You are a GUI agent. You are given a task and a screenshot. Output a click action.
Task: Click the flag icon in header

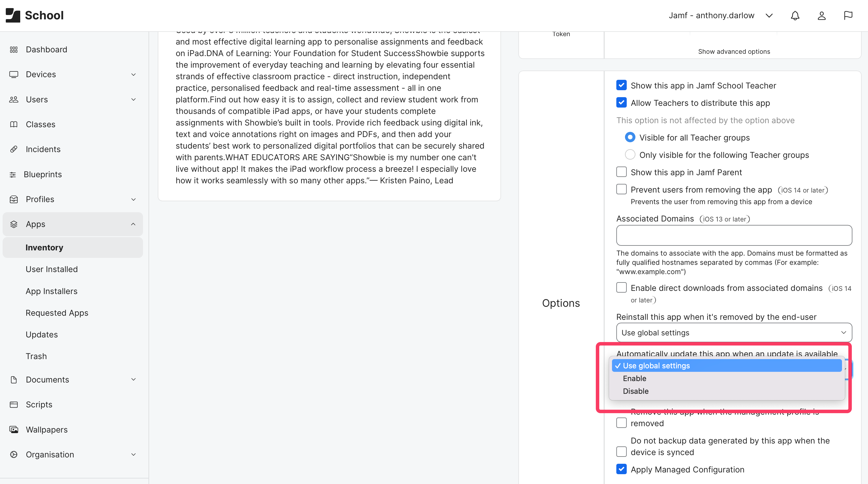click(848, 16)
